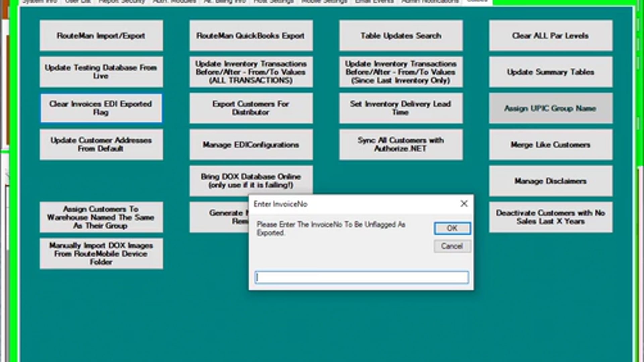
Task: Focus the InvoiceNo text input field
Action: tap(362, 277)
